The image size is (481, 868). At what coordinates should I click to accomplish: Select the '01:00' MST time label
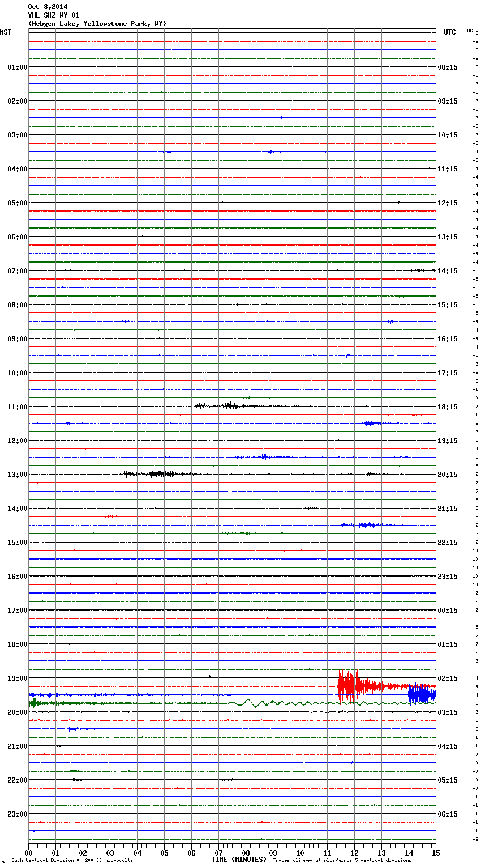click(x=17, y=67)
